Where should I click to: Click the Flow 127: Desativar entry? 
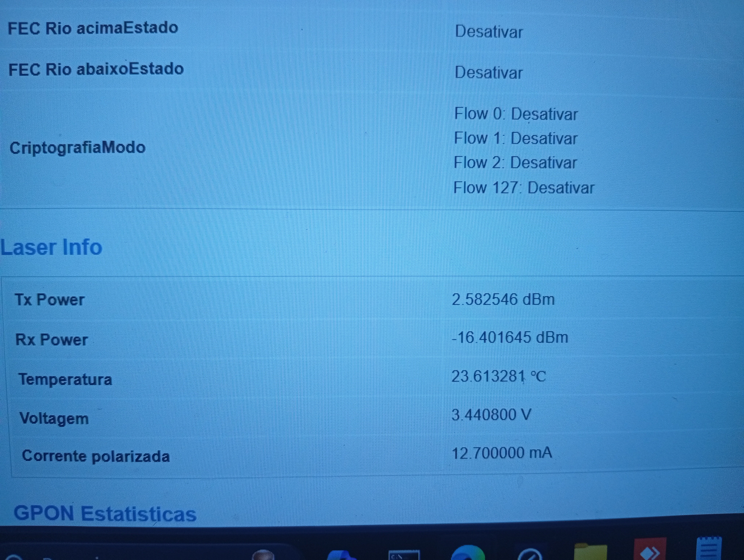point(523,188)
